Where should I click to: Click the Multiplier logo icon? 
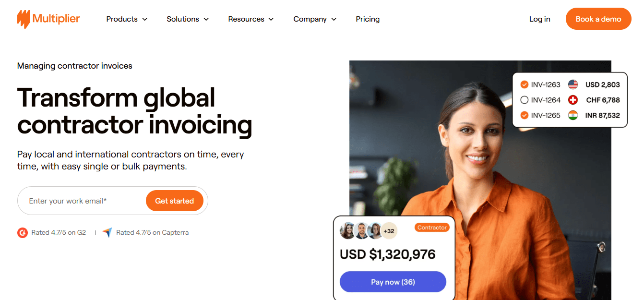24,19
